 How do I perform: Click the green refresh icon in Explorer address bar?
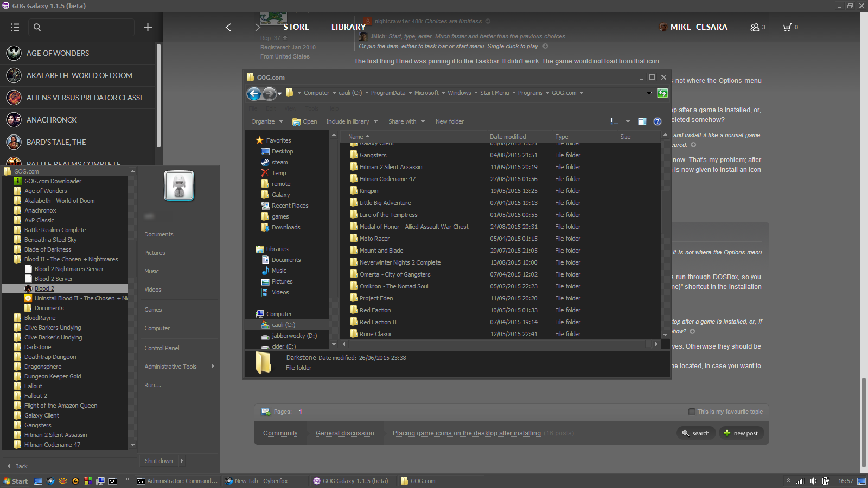point(662,93)
